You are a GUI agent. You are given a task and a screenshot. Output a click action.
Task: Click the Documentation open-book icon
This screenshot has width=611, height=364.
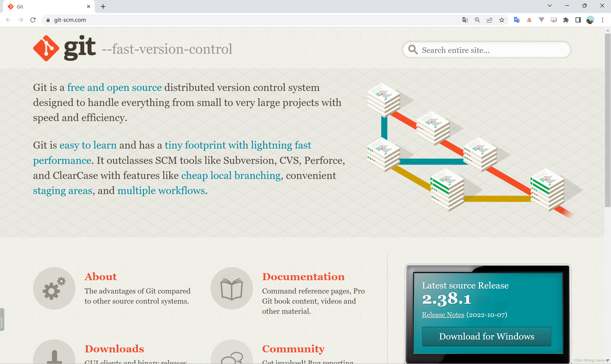232,288
